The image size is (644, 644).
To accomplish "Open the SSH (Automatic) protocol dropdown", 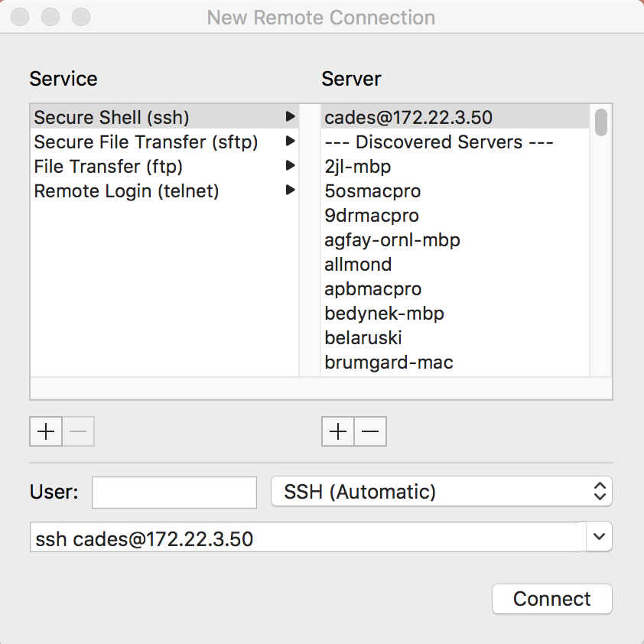I will (441, 492).
